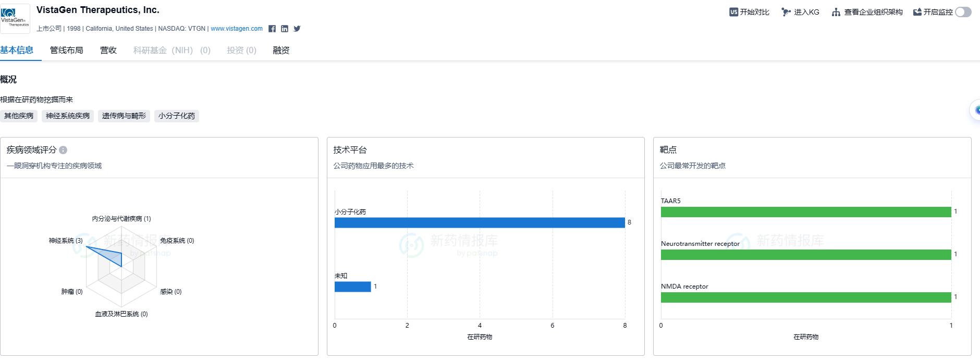
Task: Switch to the 营收 tab
Action: [108, 50]
